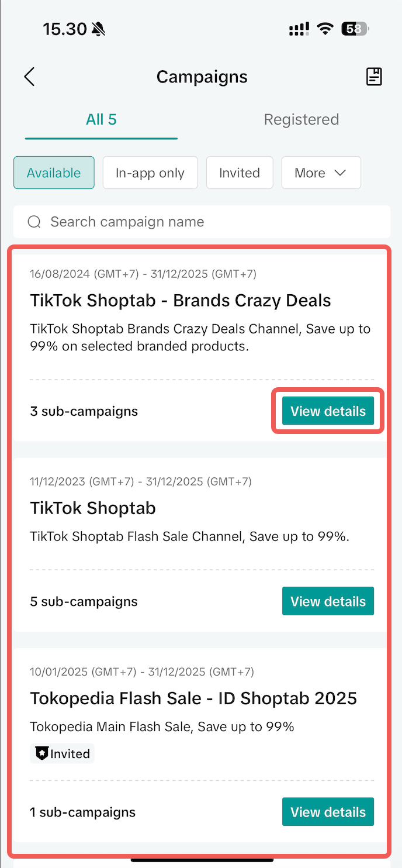Switch to the All 5 tab
This screenshot has width=402, height=868.
pyautogui.click(x=101, y=120)
